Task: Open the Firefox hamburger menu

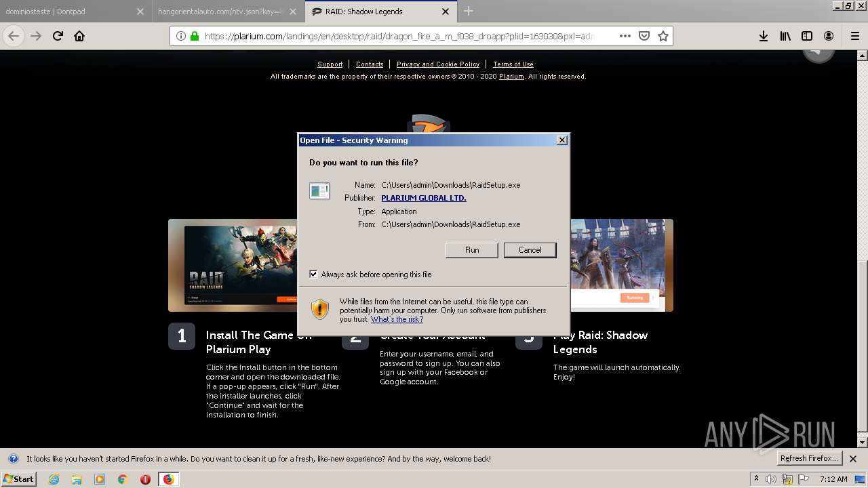Action: coord(854,36)
